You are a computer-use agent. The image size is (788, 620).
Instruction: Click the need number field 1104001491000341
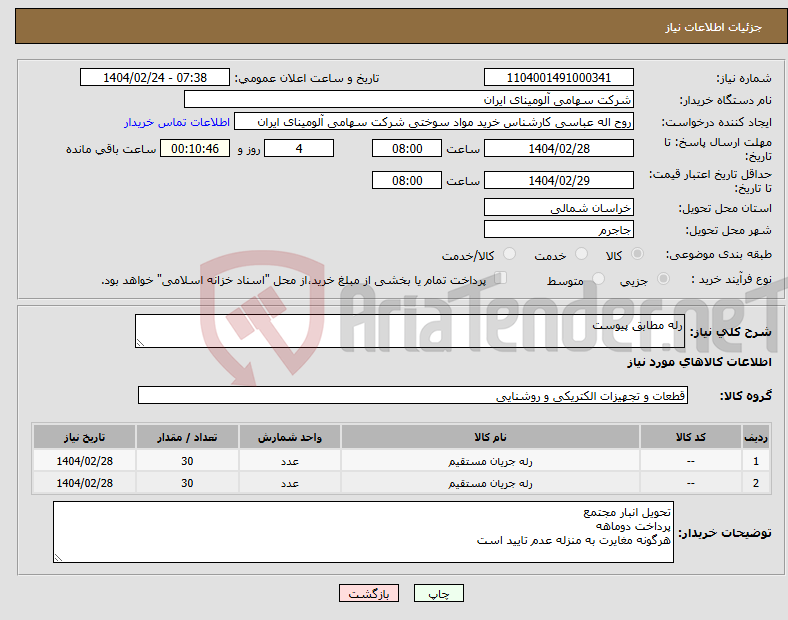point(558,77)
